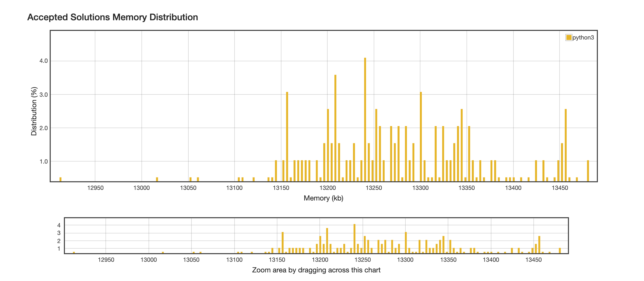Click the python3 legend label
The width and height of the screenshot is (644, 281).
(x=583, y=37)
